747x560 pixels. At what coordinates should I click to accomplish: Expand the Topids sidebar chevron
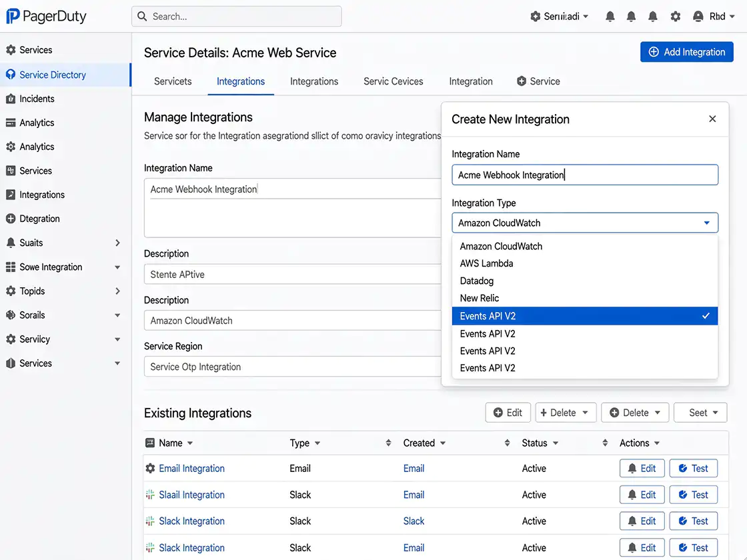pos(117,291)
